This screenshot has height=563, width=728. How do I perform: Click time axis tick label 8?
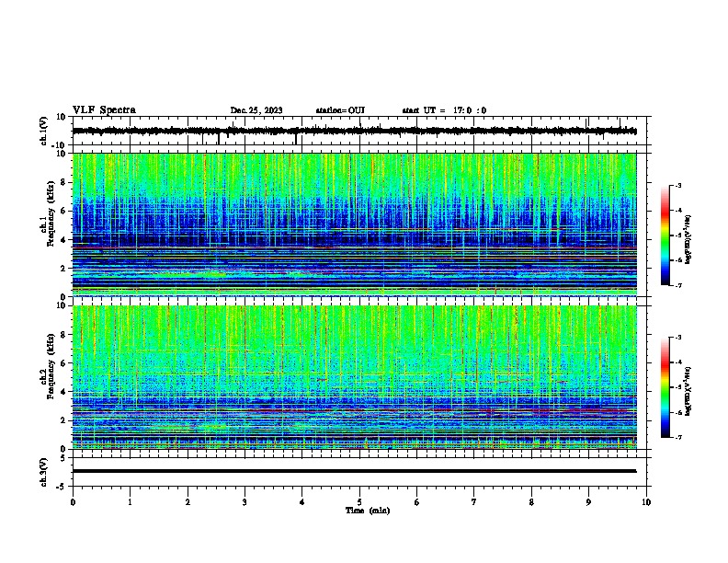(x=531, y=502)
